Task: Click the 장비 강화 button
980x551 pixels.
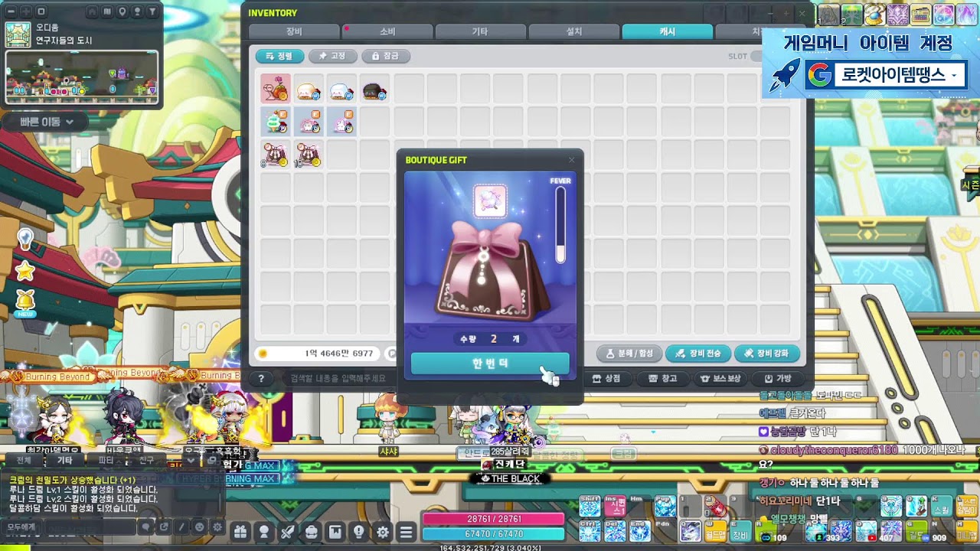Action: (x=767, y=354)
